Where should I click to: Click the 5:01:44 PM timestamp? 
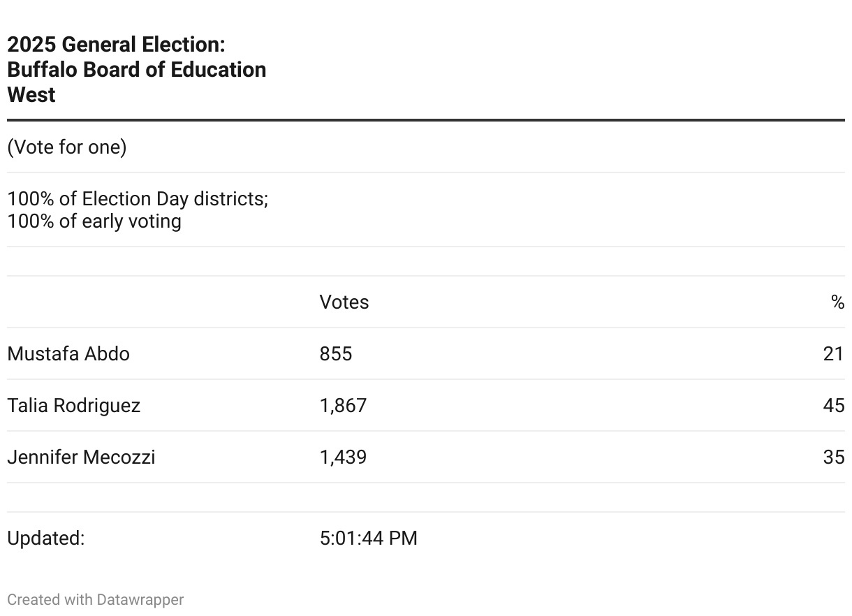369,538
